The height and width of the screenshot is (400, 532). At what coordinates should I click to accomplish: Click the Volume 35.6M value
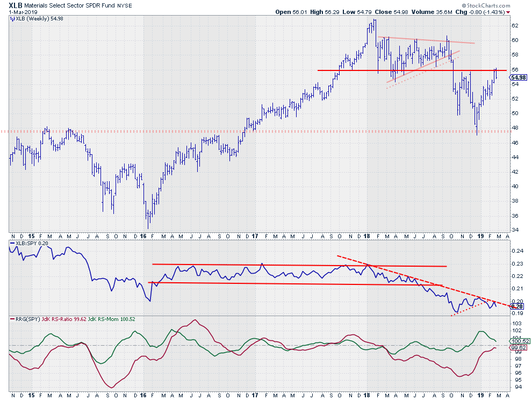[x=432, y=12]
